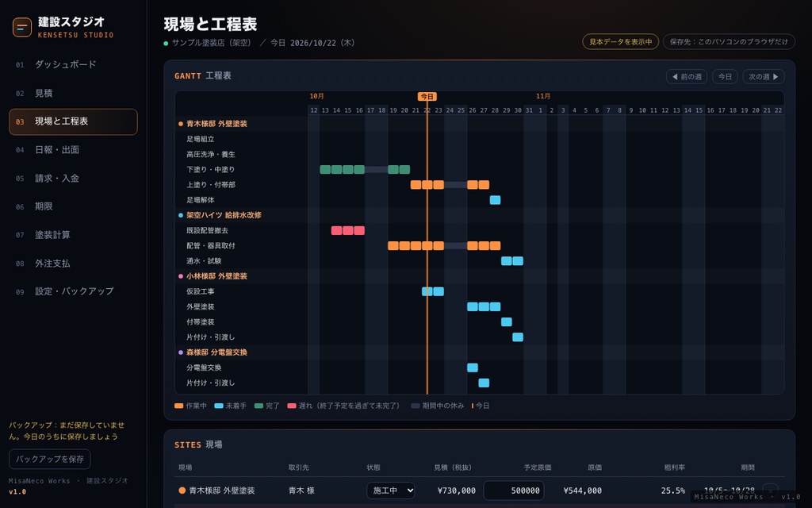Click the 小林様邸 外壁塗装 group header
The width and height of the screenshot is (812, 508).
tap(217, 276)
